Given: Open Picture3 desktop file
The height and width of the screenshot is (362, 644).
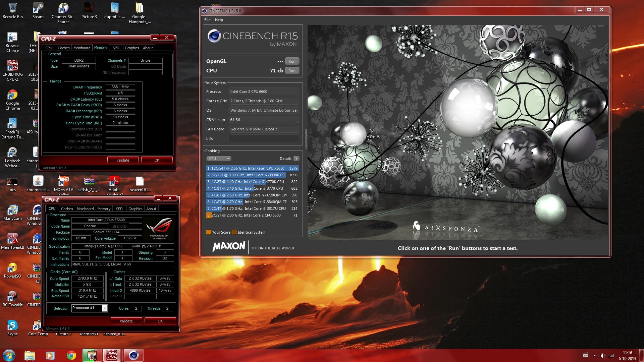Looking at the screenshot, I should click(x=89, y=11).
